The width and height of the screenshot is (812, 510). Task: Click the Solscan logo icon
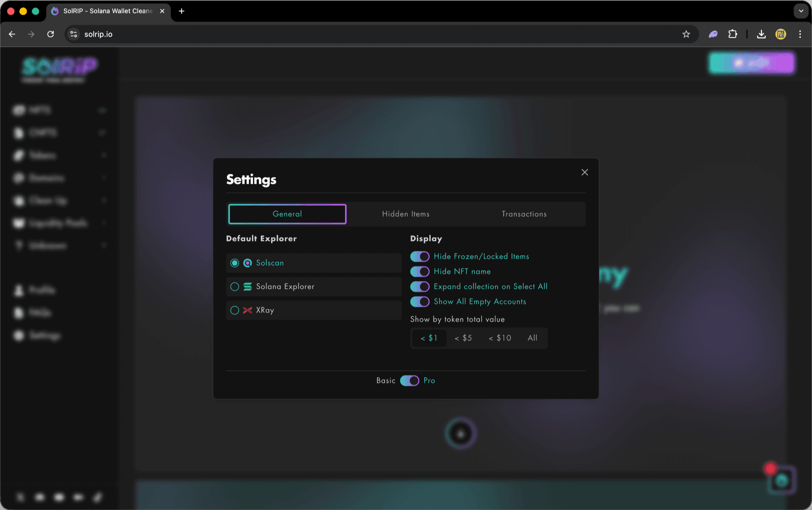[x=248, y=263]
